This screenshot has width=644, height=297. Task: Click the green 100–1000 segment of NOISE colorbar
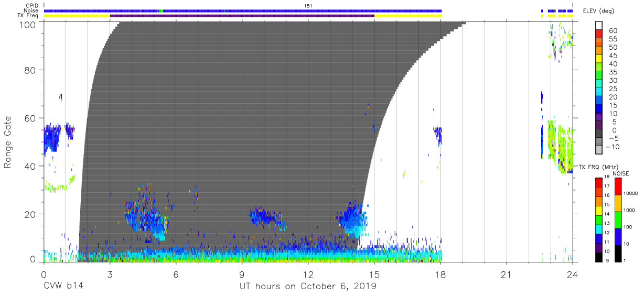coord(618,219)
